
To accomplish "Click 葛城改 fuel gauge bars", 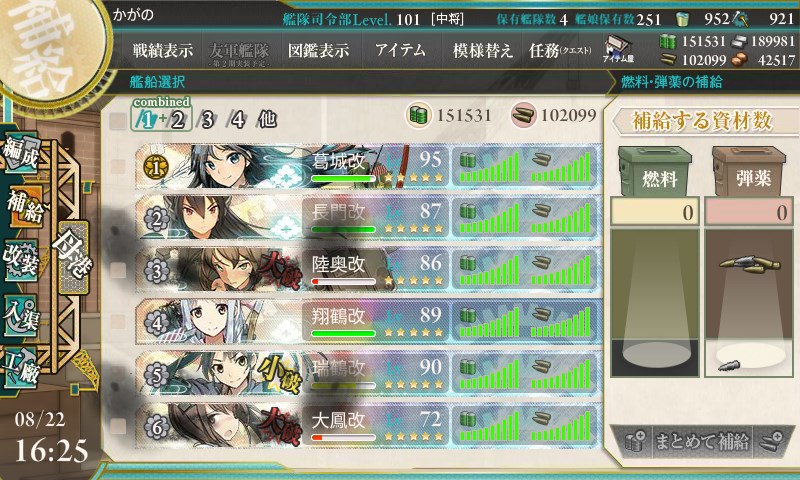I will pos(489,167).
